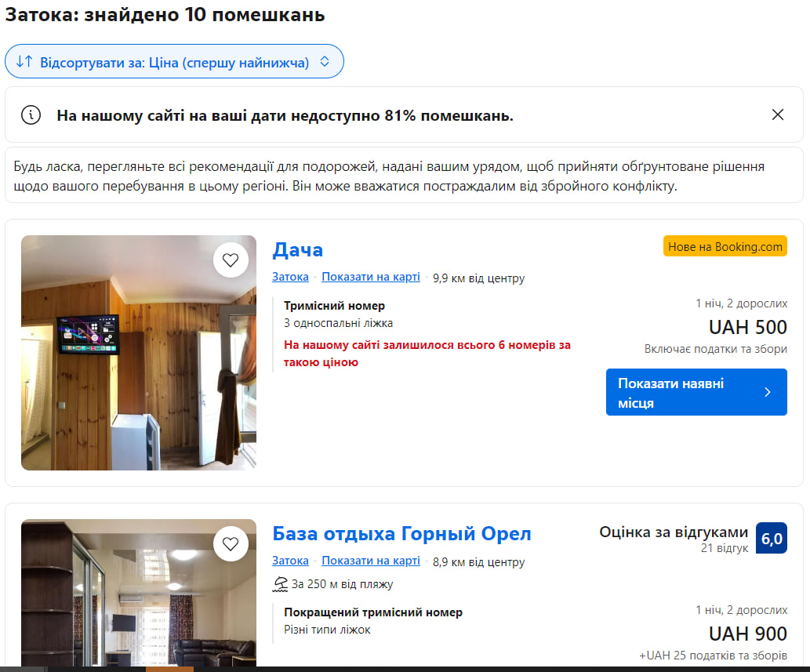Image resolution: width=810 pixels, height=672 pixels.
Task: Click the sort arrows icon
Action: [x=24, y=62]
